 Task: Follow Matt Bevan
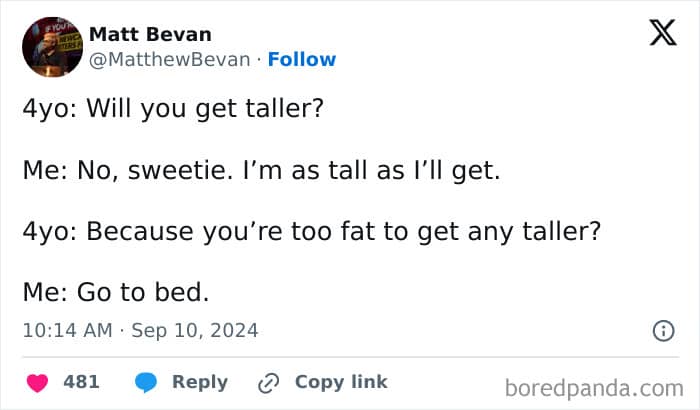tap(302, 59)
